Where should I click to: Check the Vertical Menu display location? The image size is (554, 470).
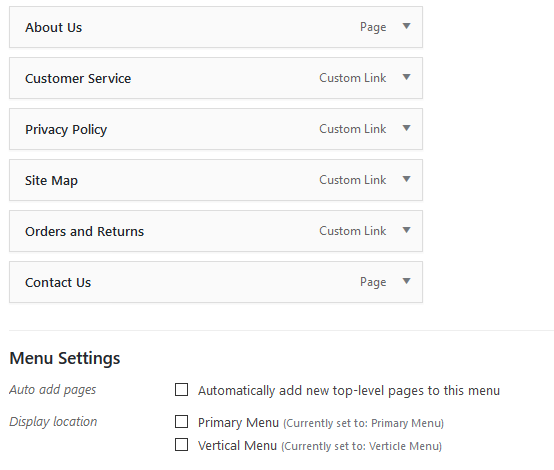point(181,445)
